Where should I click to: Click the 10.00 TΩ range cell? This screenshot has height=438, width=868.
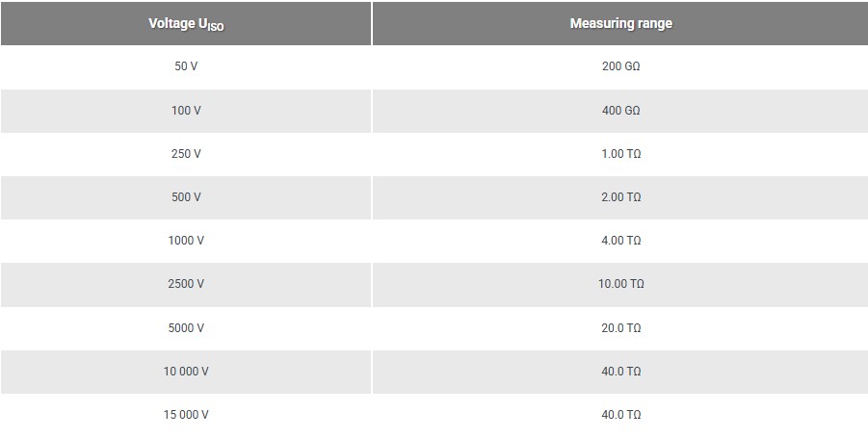click(620, 284)
